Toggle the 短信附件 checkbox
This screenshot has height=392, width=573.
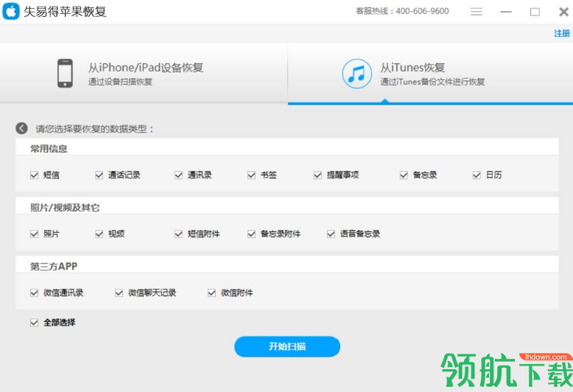(179, 234)
